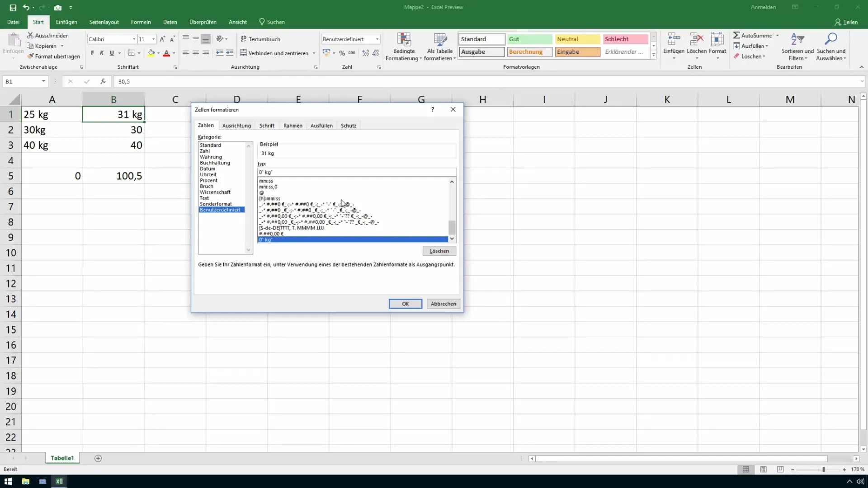Viewport: 868px width, 488px height.
Task: Click the borders icon in Schriftart group
Action: tap(131, 53)
